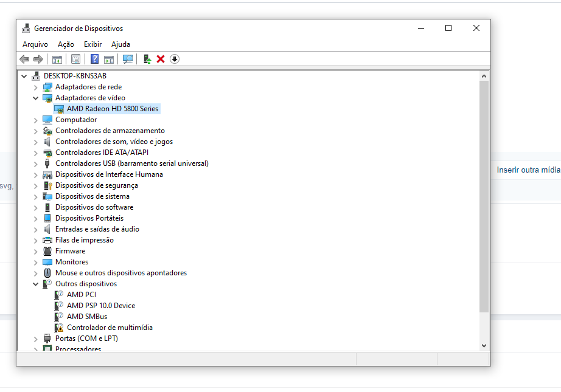Open the Arquivo menu
Image resolution: width=561 pixels, height=392 pixels.
pos(35,44)
